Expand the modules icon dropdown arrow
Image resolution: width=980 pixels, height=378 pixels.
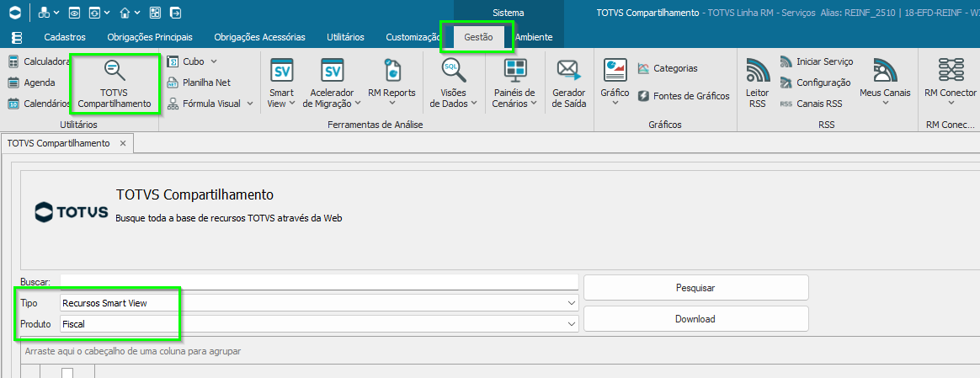57,12
